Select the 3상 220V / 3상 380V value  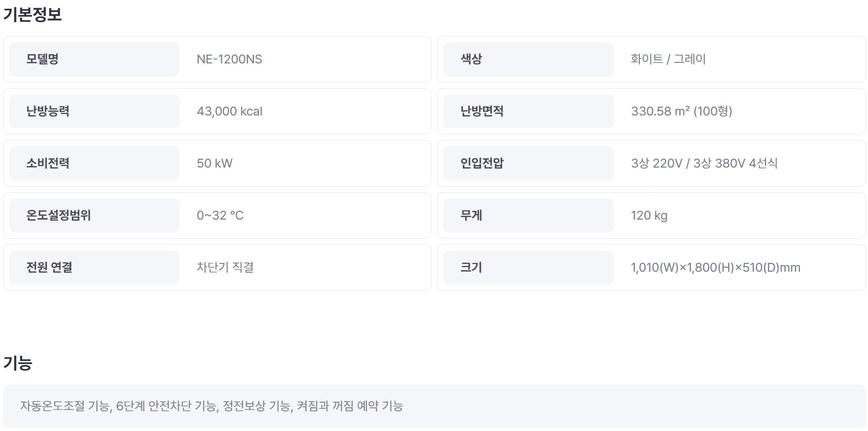704,163
